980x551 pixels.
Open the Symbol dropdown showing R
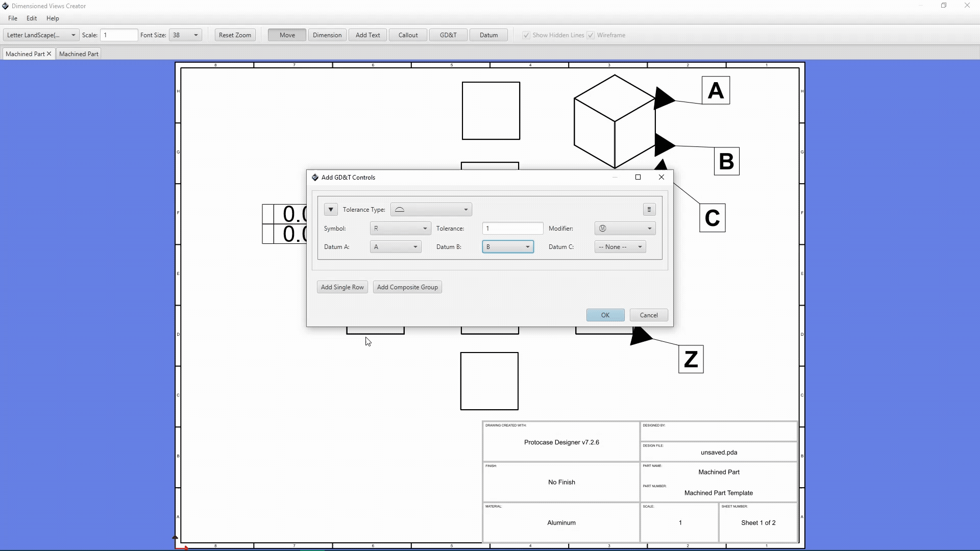[x=400, y=229]
